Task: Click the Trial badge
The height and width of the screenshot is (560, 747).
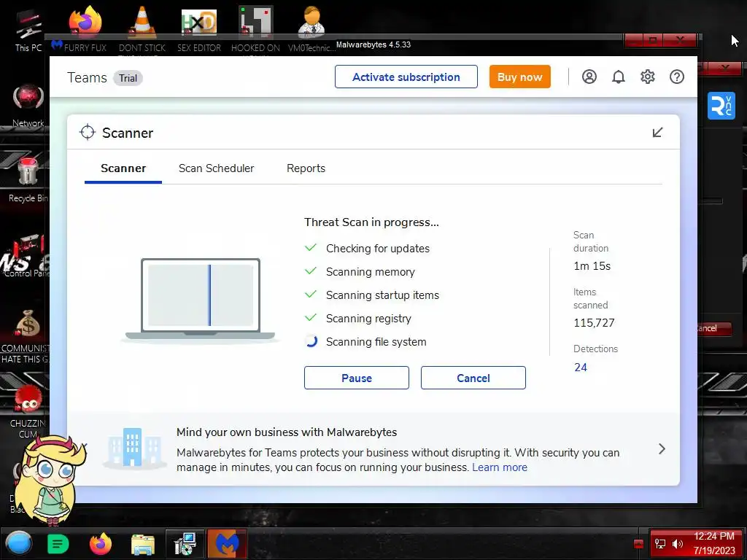Action: [x=128, y=78]
